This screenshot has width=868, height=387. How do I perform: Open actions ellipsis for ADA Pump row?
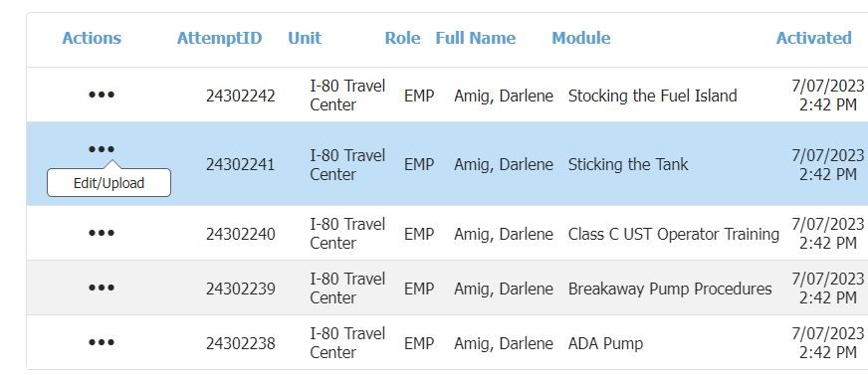pos(102,342)
